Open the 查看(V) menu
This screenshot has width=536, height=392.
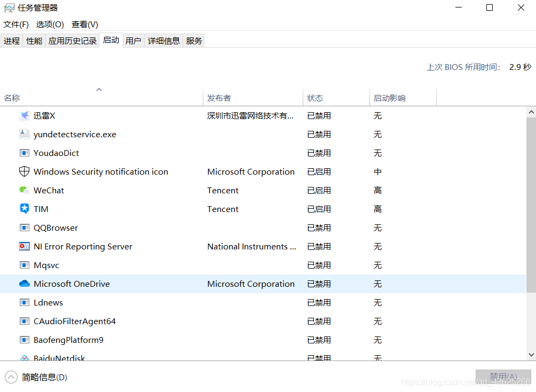(x=85, y=25)
